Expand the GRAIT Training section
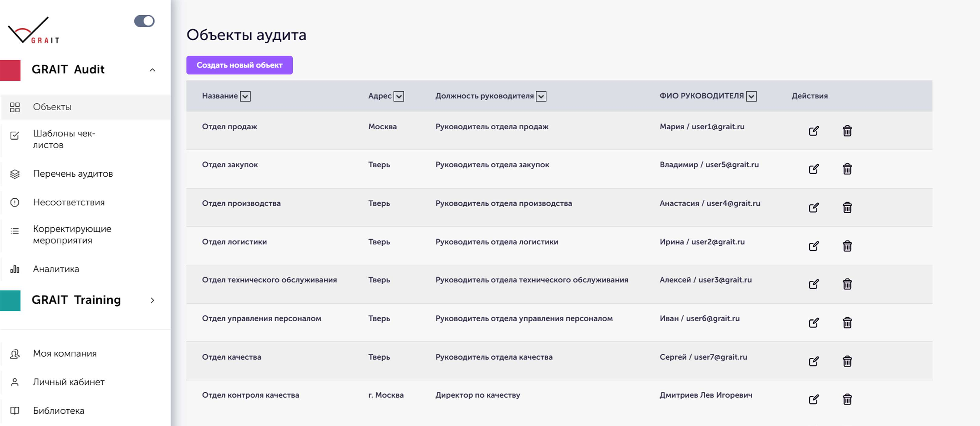This screenshot has height=426, width=980. tap(152, 300)
